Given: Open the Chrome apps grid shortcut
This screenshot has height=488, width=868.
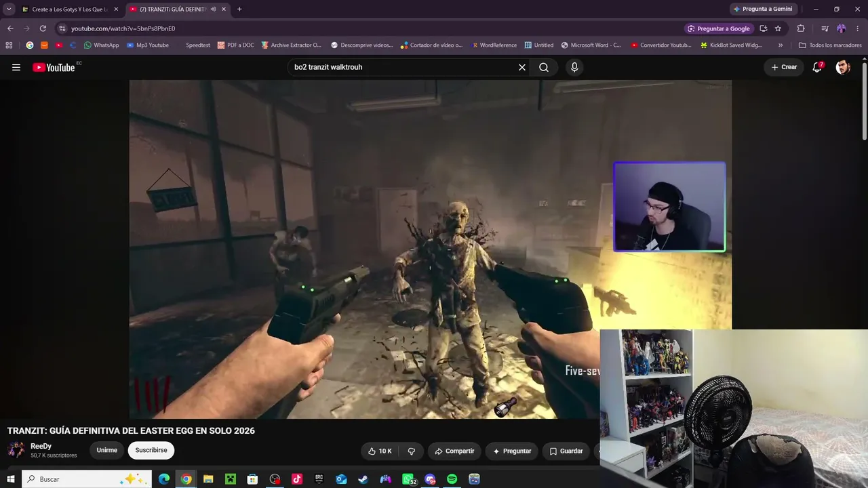Looking at the screenshot, I should coord(9,45).
